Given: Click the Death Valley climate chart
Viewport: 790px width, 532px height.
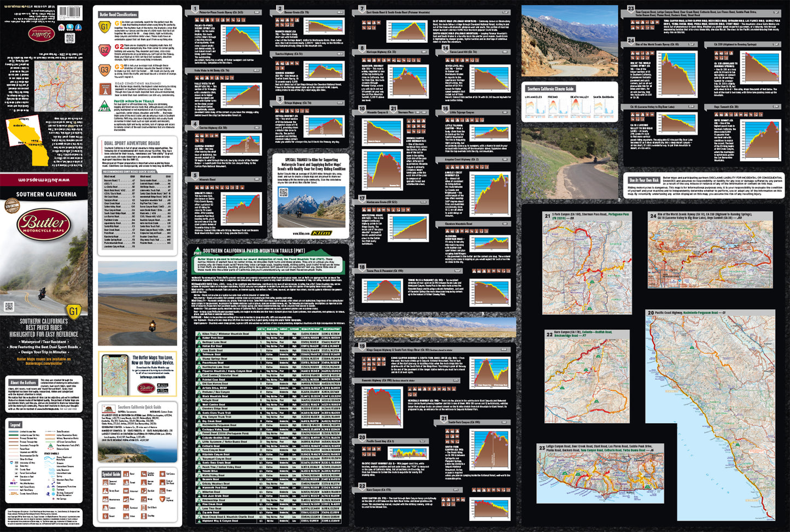Looking at the screenshot, I should click(580, 108).
